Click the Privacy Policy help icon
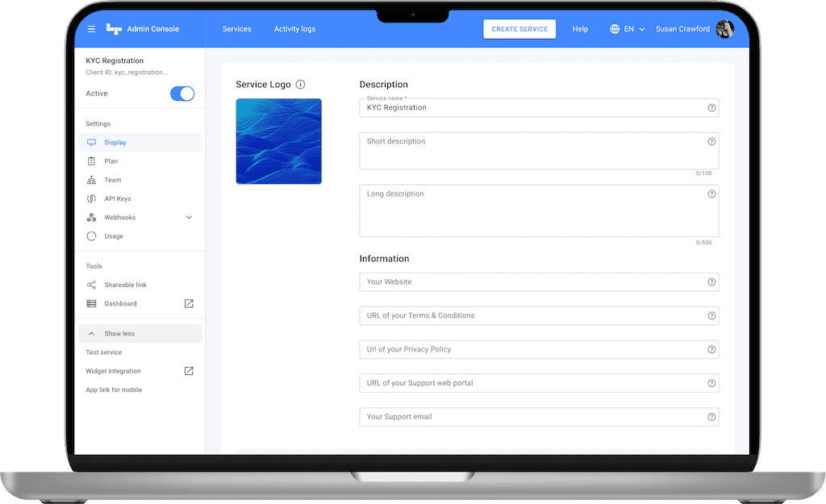This screenshot has width=826, height=504. pos(711,349)
